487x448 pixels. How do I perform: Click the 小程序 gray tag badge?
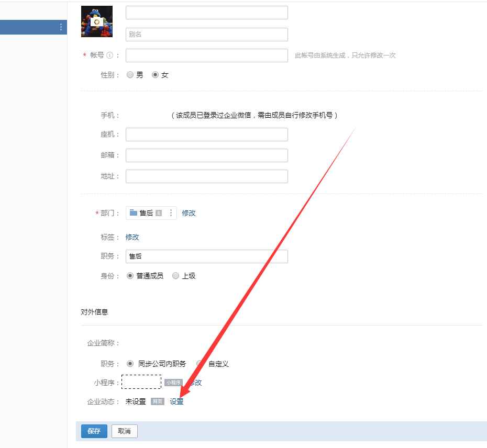tap(173, 383)
